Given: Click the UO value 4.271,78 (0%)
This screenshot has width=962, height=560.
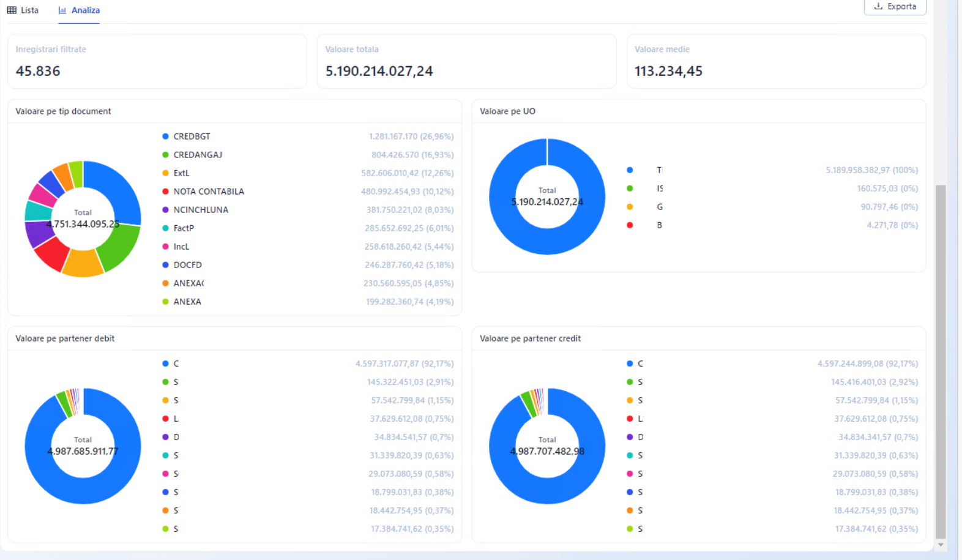Looking at the screenshot, I should [x=892, y=225].
